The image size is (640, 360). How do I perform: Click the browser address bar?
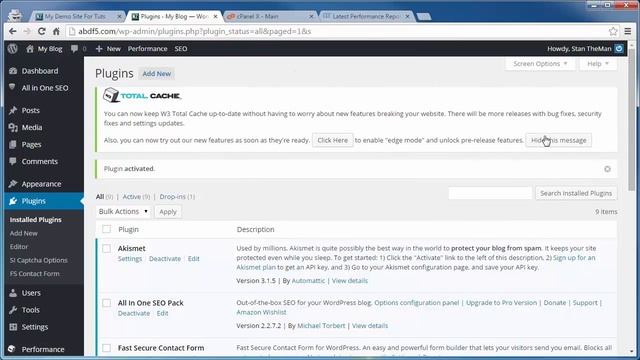coord(337,31)
